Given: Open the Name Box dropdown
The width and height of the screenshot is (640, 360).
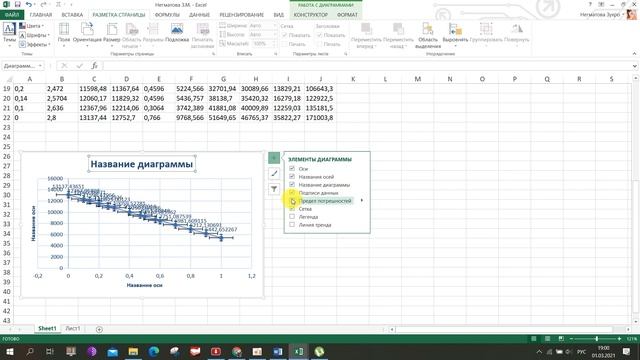Looking at the screenshot, I should click(40, 66).
